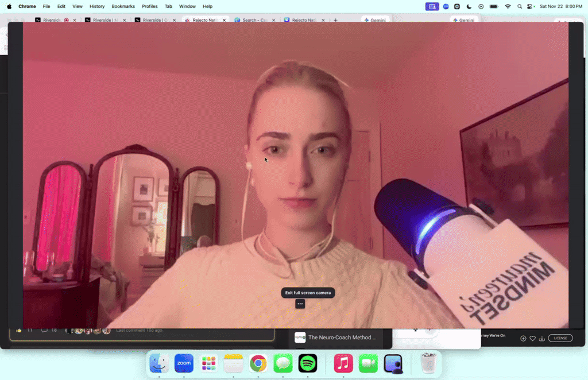Switch to the Search tab in Chrome

point(254,20)
